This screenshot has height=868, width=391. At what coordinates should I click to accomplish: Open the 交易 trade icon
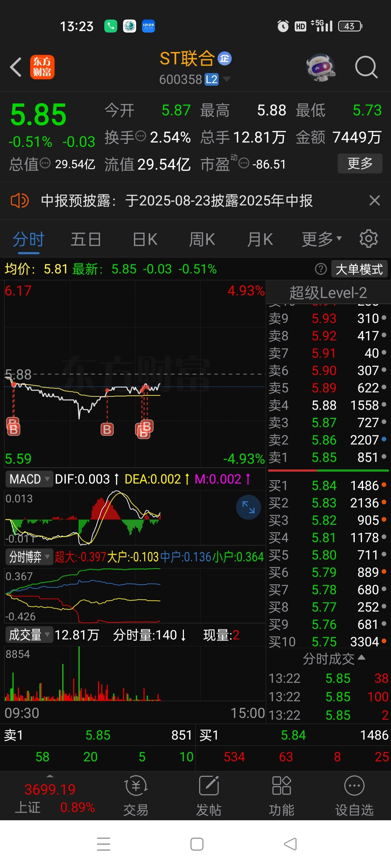point(136,796)
